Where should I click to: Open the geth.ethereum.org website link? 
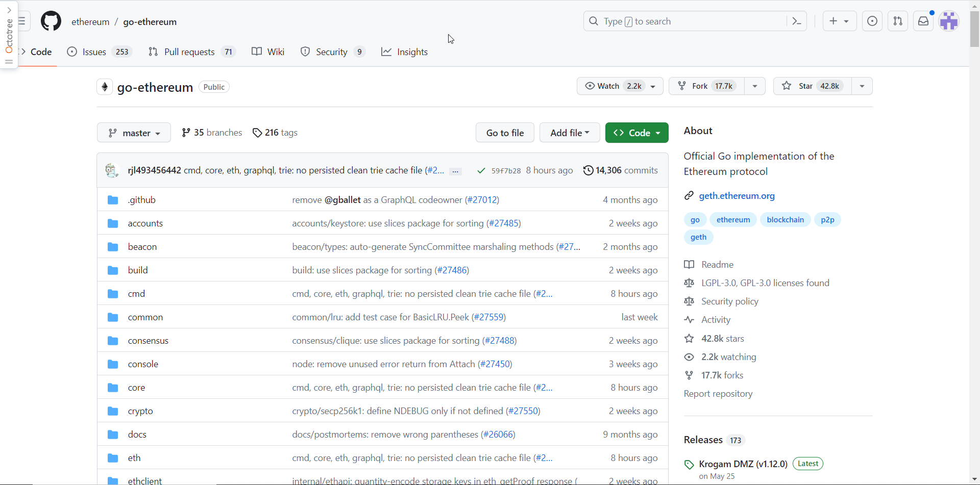point(737,196)
